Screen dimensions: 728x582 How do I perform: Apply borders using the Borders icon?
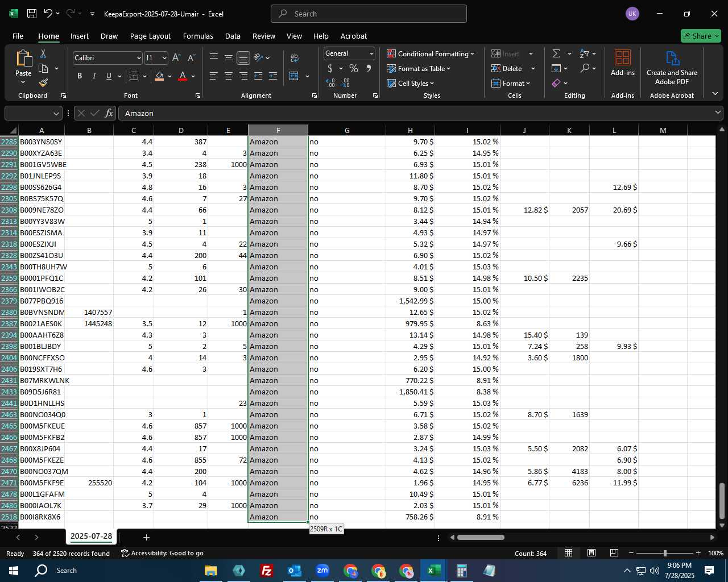click(x=134, y=76)
